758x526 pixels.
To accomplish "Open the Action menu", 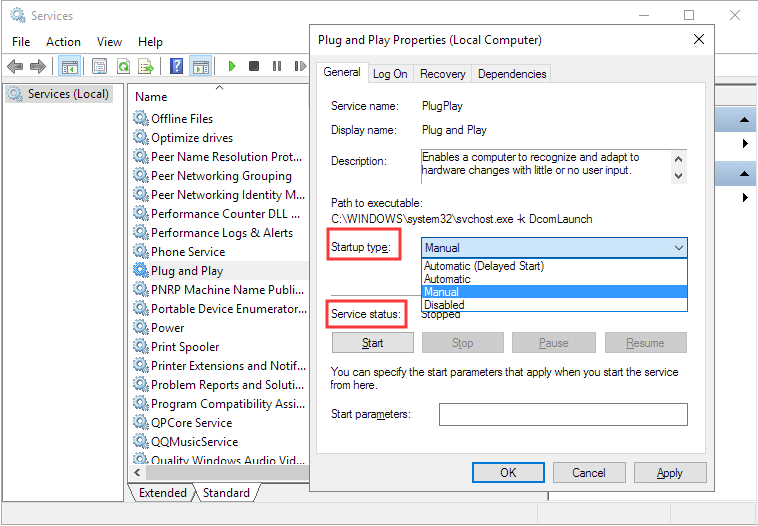I will [63, 42].
